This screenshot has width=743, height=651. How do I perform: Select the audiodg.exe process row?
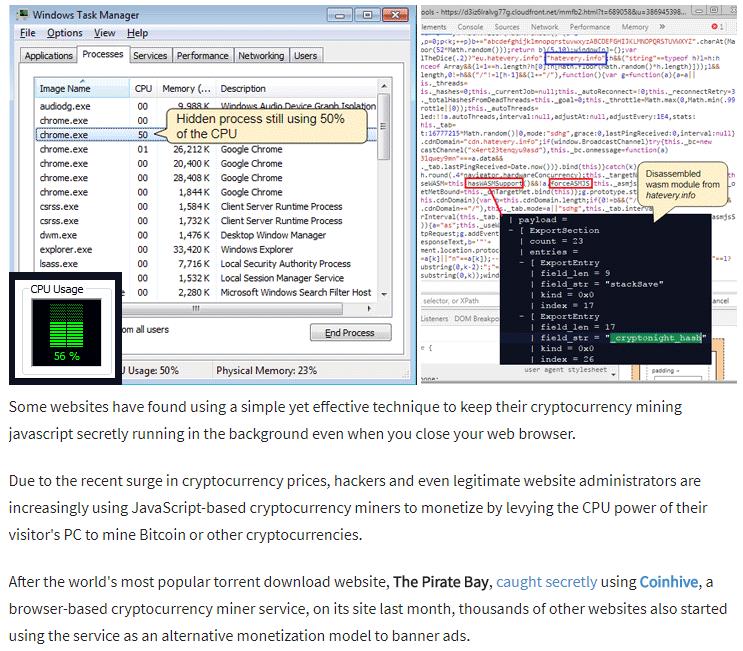click(x=206, y=106)
